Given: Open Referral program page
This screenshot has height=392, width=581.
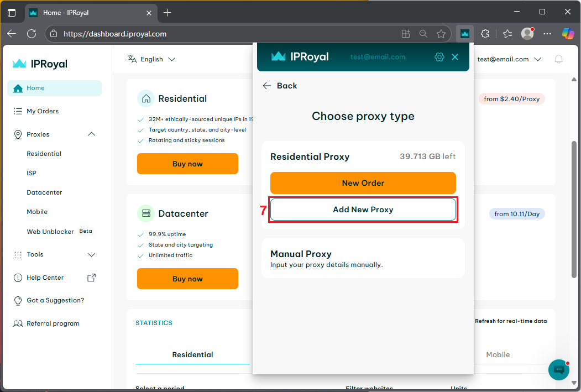Looking at the screenshot, I should pos(53,323).
